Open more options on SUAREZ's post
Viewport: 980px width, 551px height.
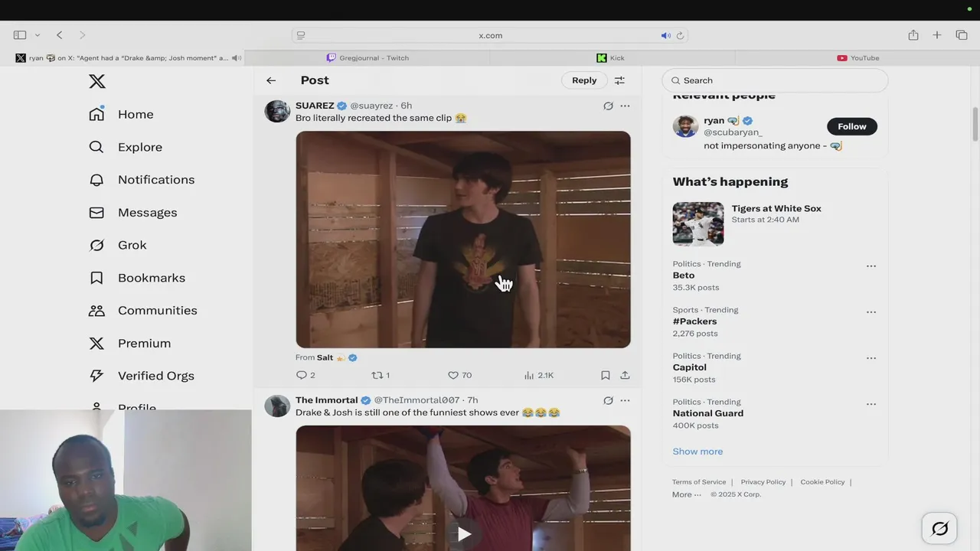pos(625,106)
